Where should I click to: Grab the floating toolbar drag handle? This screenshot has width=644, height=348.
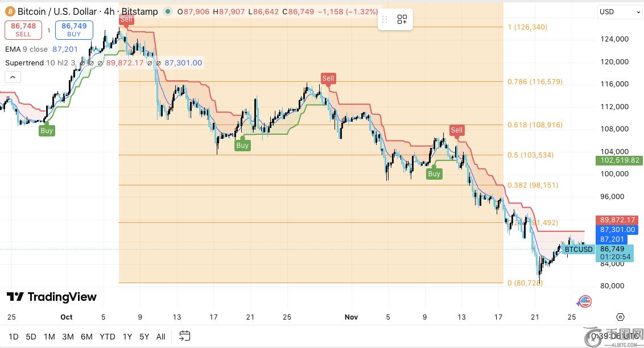(x=385, y=20)
